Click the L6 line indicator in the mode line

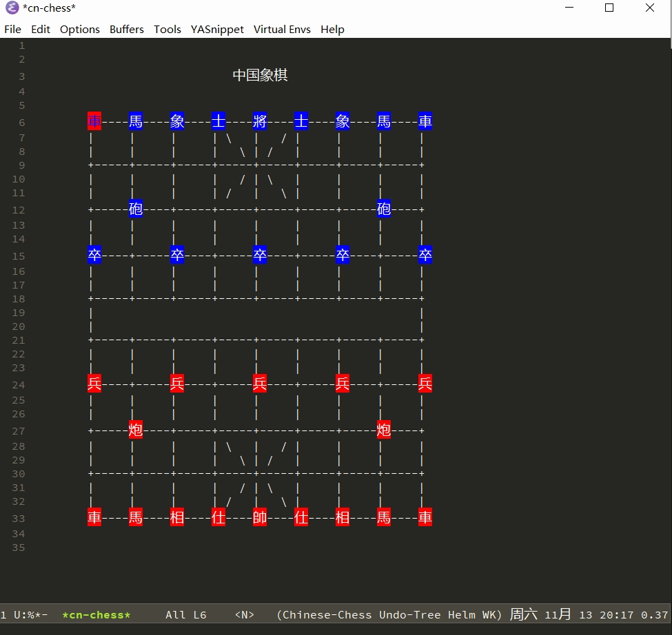[200, 615]
